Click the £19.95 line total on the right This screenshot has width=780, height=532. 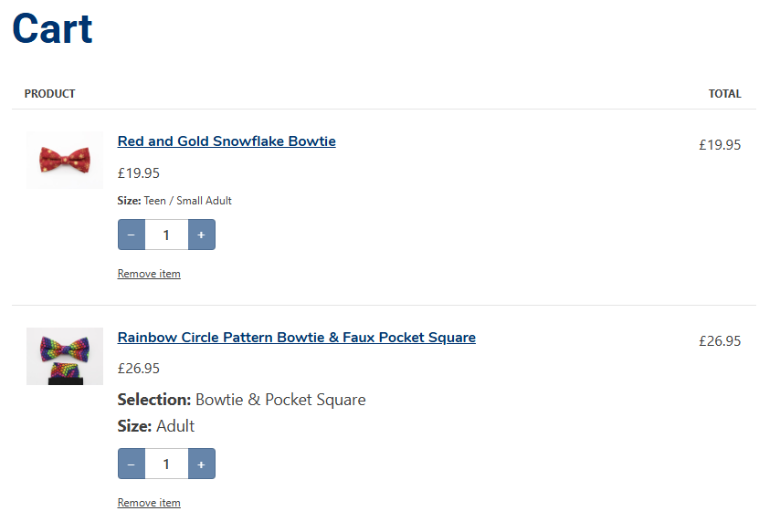coord(720,144)
